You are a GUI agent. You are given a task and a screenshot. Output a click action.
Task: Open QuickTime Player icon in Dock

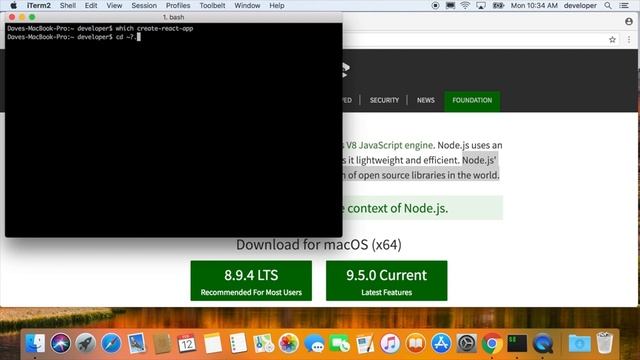click(x=542, y=343)
